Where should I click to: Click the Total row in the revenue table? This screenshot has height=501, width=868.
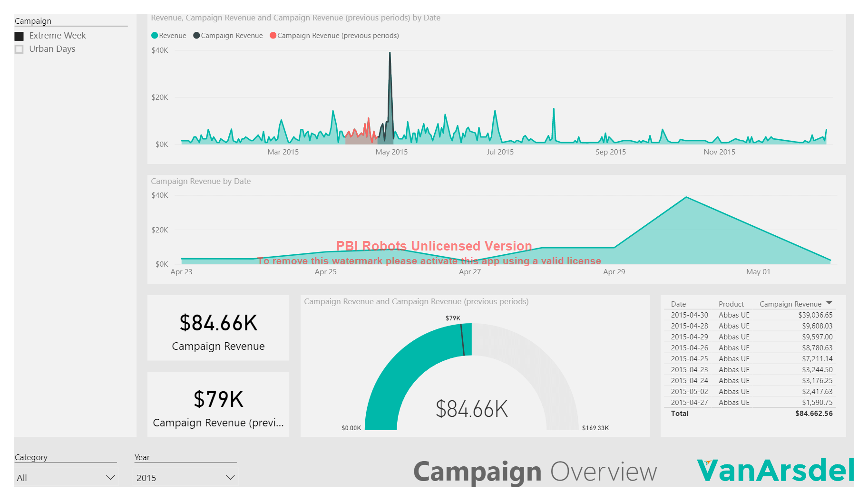pyautogui.click(x=751, y=414)
